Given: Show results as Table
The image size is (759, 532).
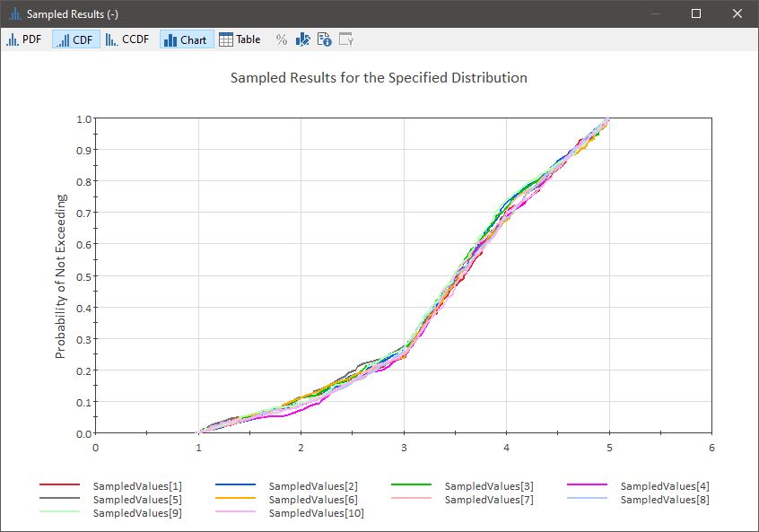Looking at the screenshot, I should click(240, 39).
